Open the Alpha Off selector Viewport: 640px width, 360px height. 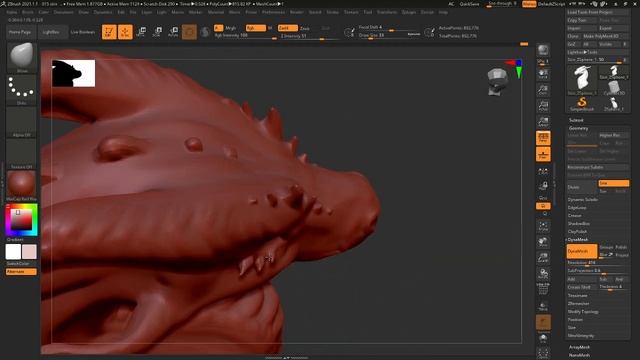(22, 122)
